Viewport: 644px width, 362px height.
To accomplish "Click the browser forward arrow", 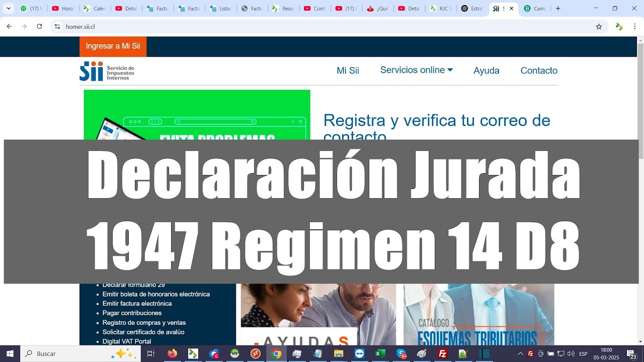I will click(24, 27).
